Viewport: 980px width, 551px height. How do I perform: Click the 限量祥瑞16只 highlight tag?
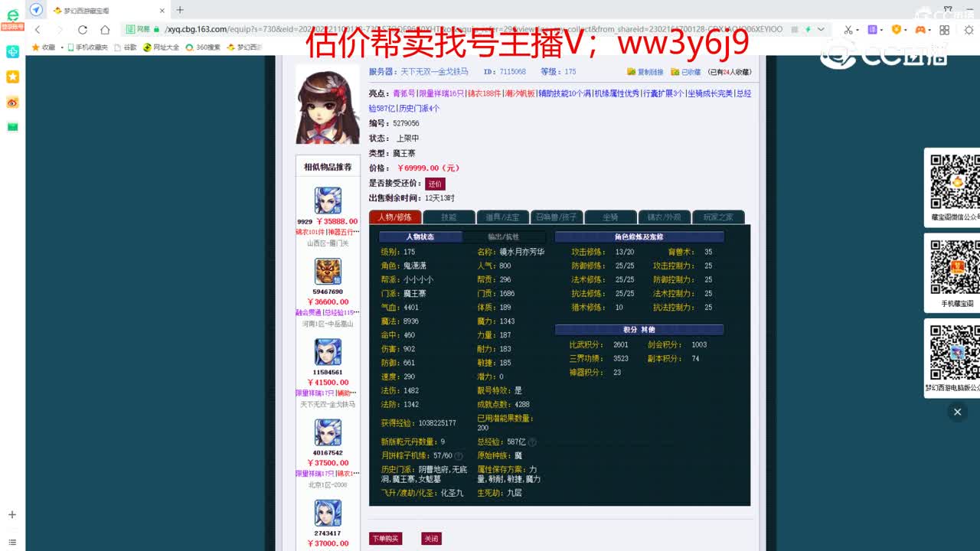tap(442, 93)
